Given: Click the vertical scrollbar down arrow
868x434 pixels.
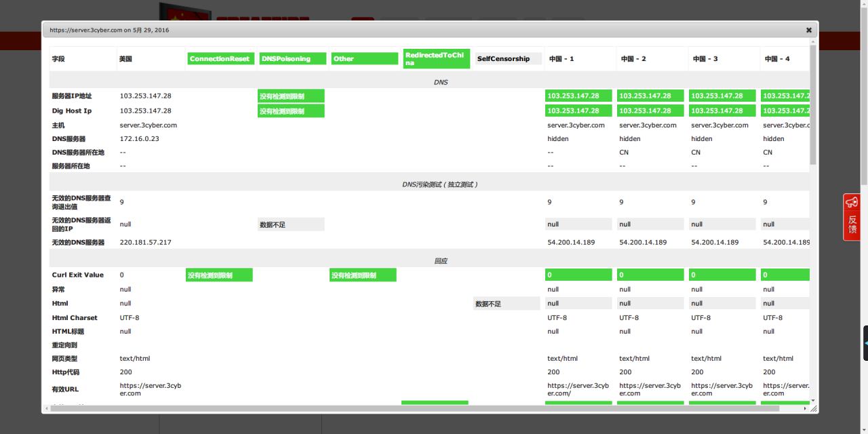Looking at the screenshot, I should tap(813, 399).
